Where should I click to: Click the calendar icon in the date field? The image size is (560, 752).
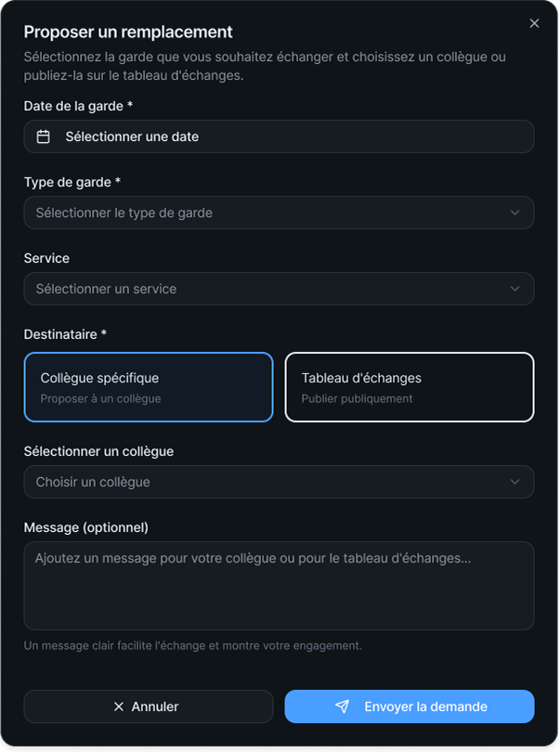pos(43,136)
